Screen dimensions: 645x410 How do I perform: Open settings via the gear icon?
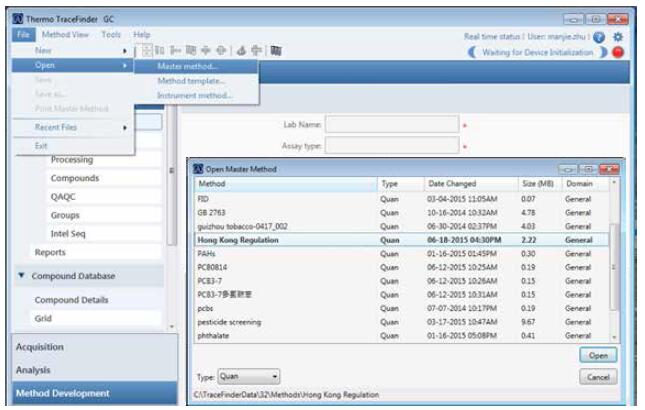(x=617, y=36)
